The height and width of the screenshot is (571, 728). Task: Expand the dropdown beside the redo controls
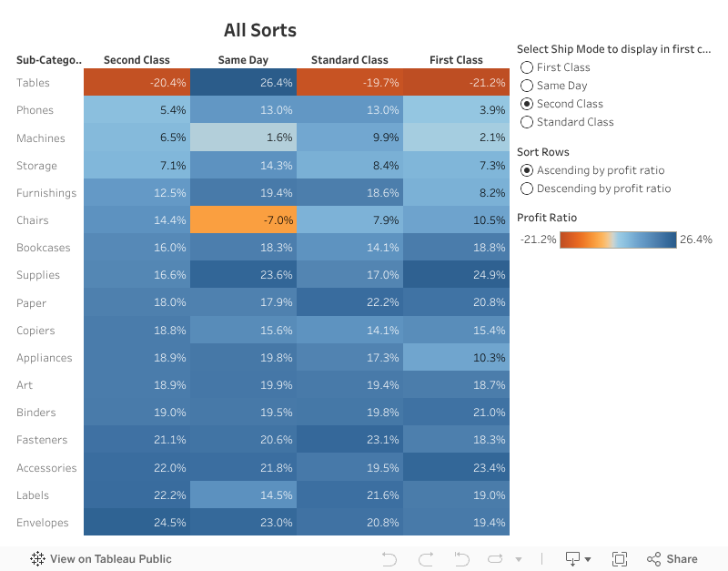[x=519, y=558]
